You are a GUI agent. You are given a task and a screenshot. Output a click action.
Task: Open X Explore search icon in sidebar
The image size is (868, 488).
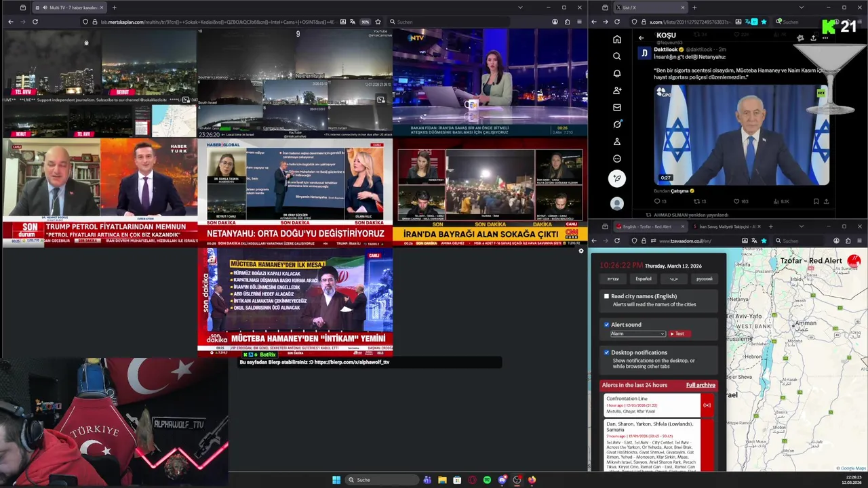pos(617,56)
